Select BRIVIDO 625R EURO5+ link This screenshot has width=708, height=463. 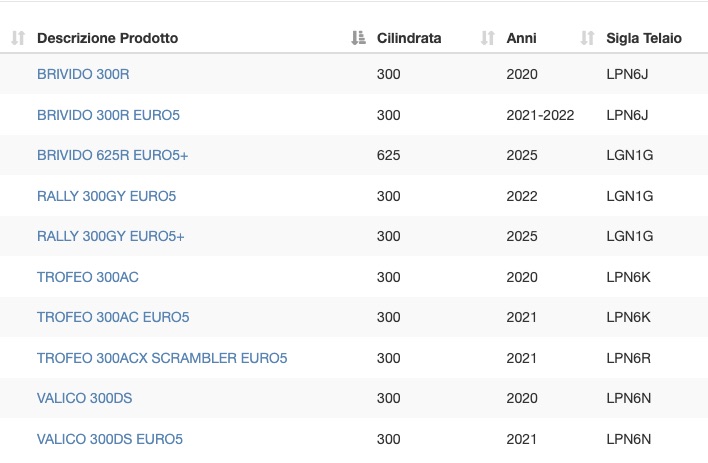112,155
